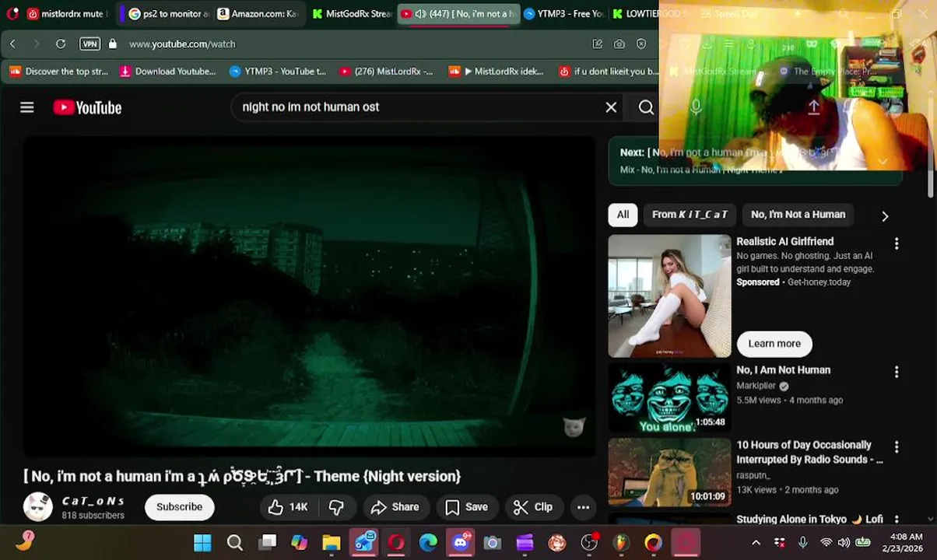Reload the page with the refresh icon
This screenshot has width=937, height=560.
[x=61, y=44]
